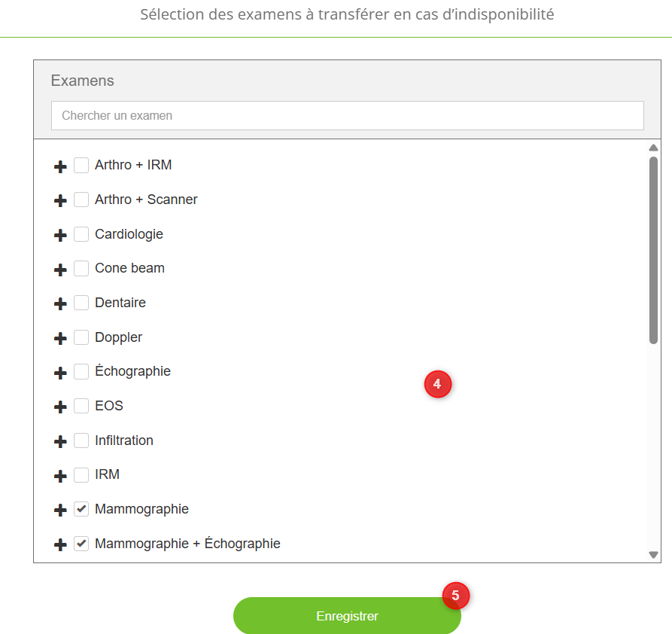The image size is (672, 634).
Task: Click the Chercher un examen search field
Action: [347, 116]
